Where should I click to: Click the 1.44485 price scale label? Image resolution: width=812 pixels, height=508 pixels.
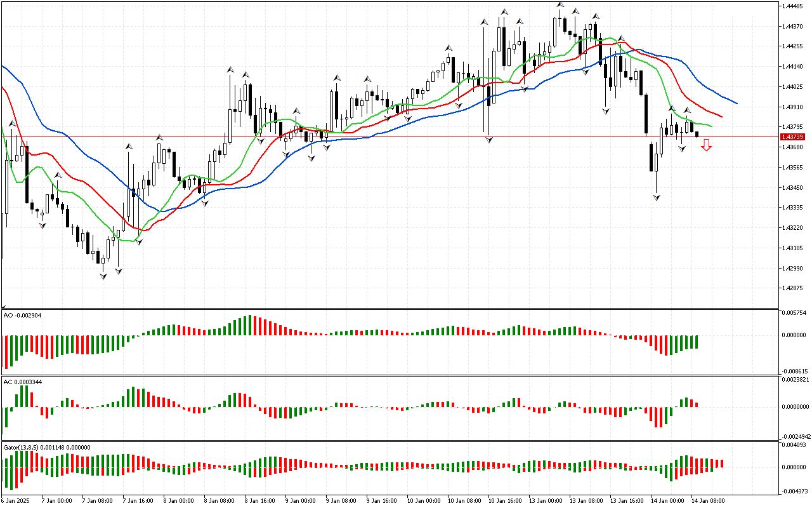(x=793, y=6)
